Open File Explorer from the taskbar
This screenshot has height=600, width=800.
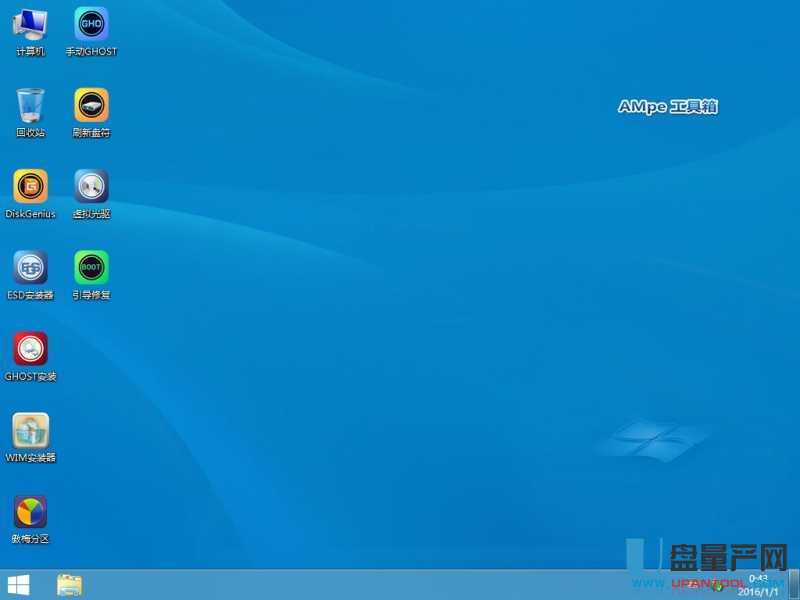tap(69, 585)
